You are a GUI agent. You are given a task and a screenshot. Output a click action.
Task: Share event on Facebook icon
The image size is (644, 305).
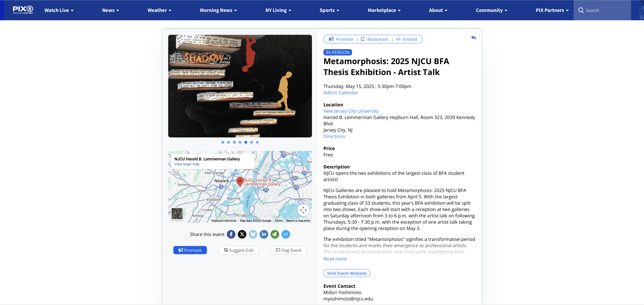[x=231, y=234]
